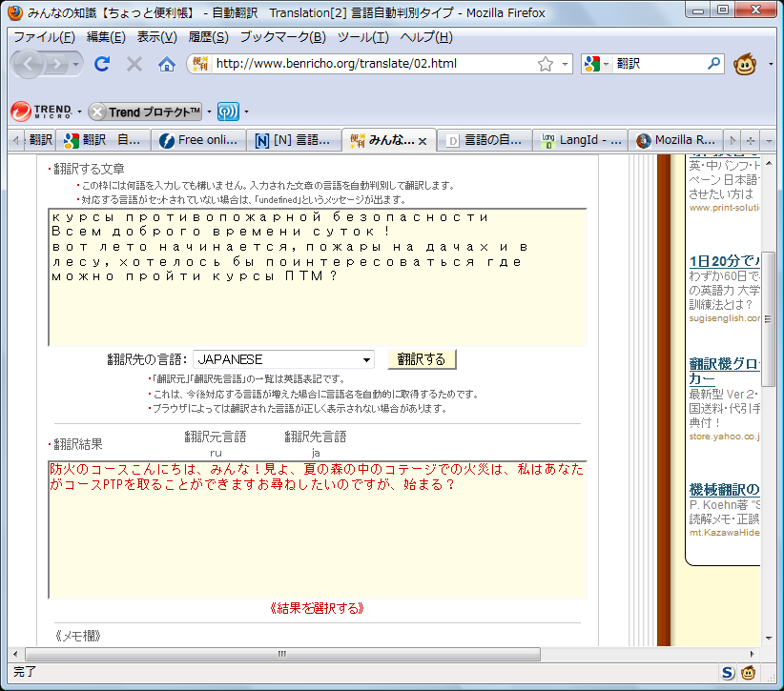Click the 《結果を選択する》 link
The width and height of the screenshot is (784, 691).
(x=317, y=608)
